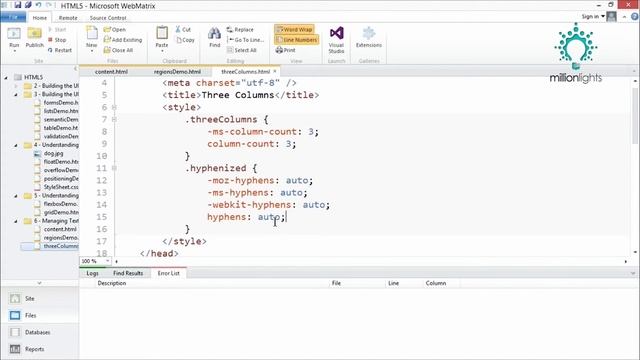
Task: Sort by the Description column header
Action: 111,283
